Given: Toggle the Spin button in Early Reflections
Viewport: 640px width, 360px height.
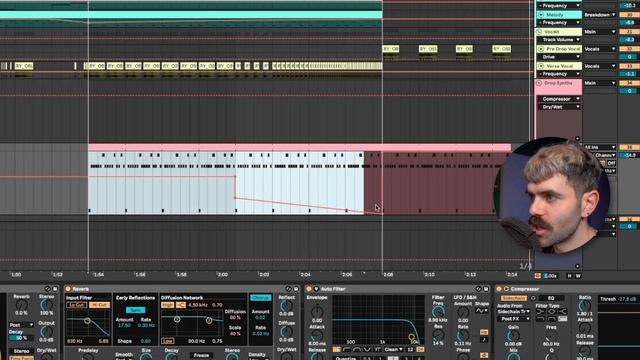Looking at the screenshot, I should pyautogui.click(x=136, y=310).
